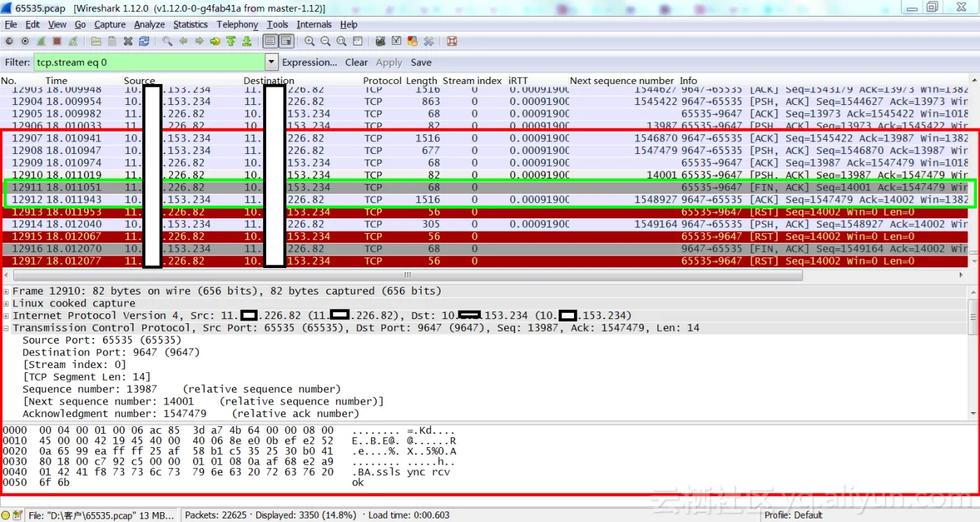This screenshot has height=522, width=980.
Task: Open the Capture menu
Action: click(110, 24)
